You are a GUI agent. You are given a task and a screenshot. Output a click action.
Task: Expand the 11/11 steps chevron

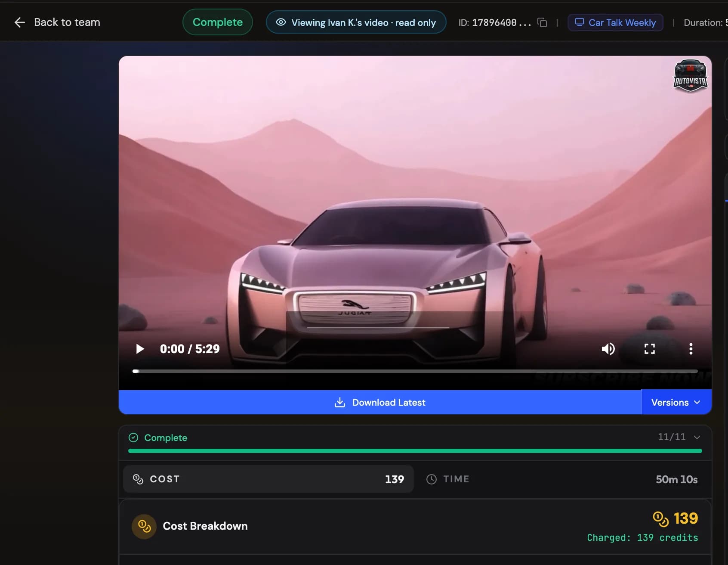click(697, 437)
